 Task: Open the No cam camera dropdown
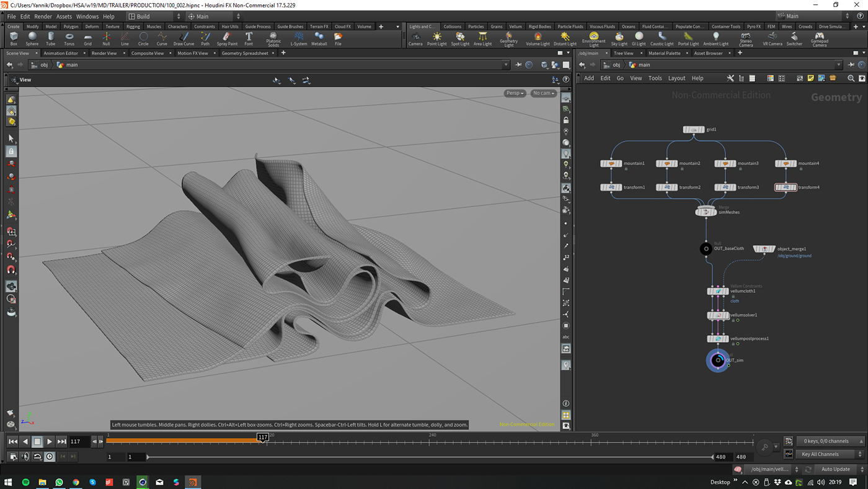pyautogui.click(x=543, y=93)
